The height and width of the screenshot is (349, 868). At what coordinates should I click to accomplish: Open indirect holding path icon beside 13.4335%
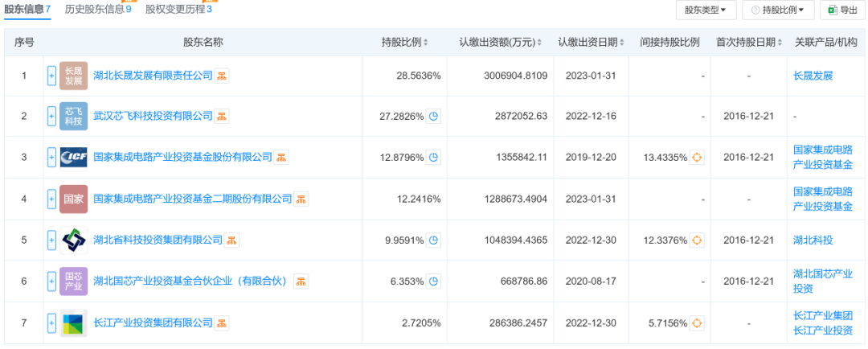pyautogui.click(x=697, y=158)
